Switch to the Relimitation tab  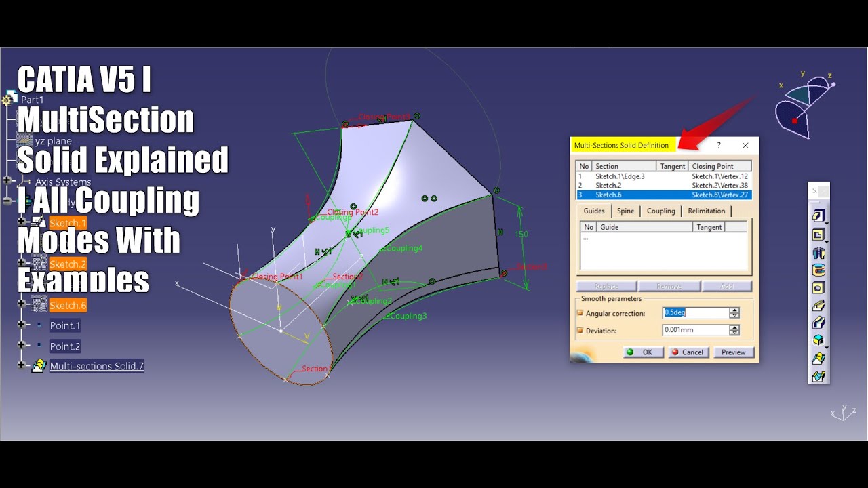[706, 211]
